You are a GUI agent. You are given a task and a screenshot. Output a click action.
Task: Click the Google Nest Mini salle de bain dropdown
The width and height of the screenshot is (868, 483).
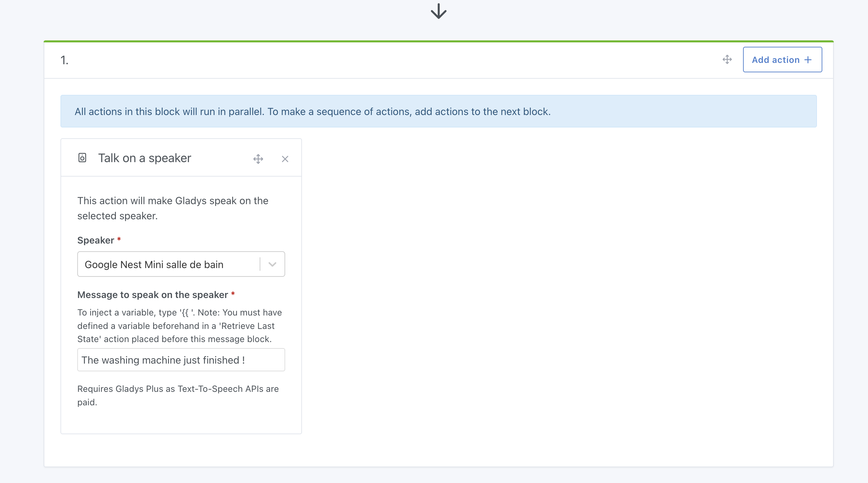(x=180, y=265)
